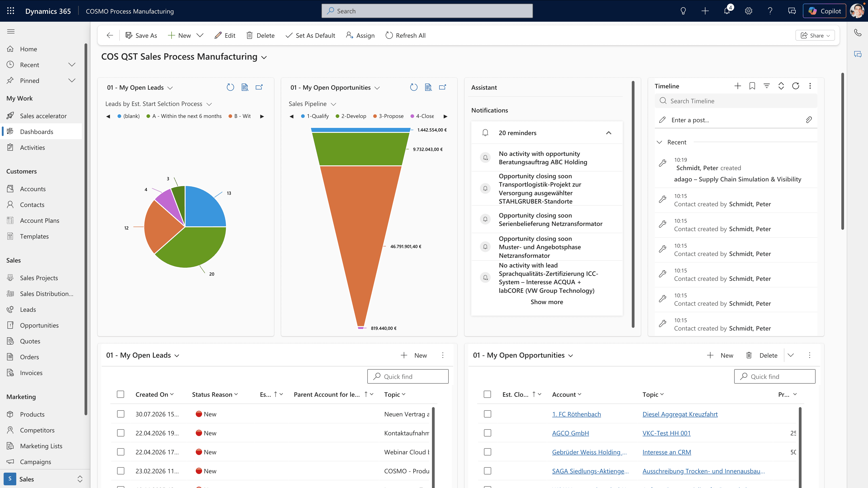The width and height of the screenshot is (868, 488).
Task: Open the settings gear in header
Action: click(x=748, y=11)
